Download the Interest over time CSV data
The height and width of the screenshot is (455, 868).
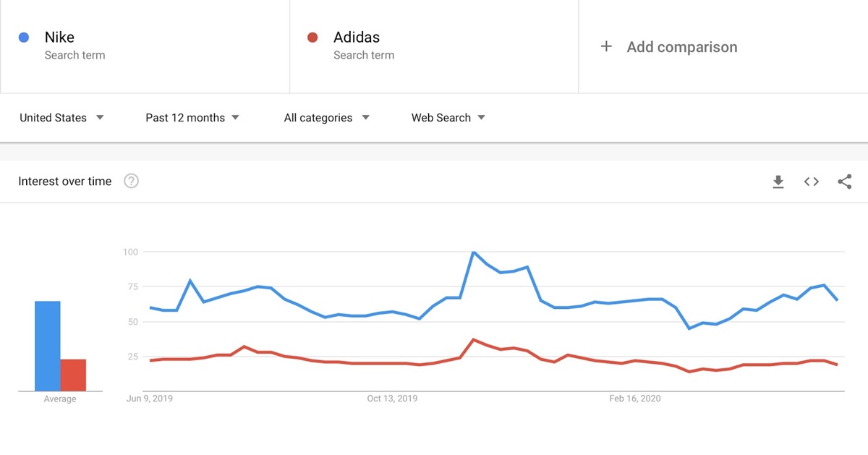778,182
